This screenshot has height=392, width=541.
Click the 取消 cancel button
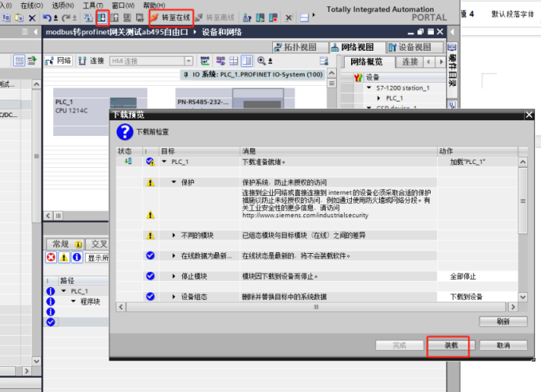[x=503, y=345]
